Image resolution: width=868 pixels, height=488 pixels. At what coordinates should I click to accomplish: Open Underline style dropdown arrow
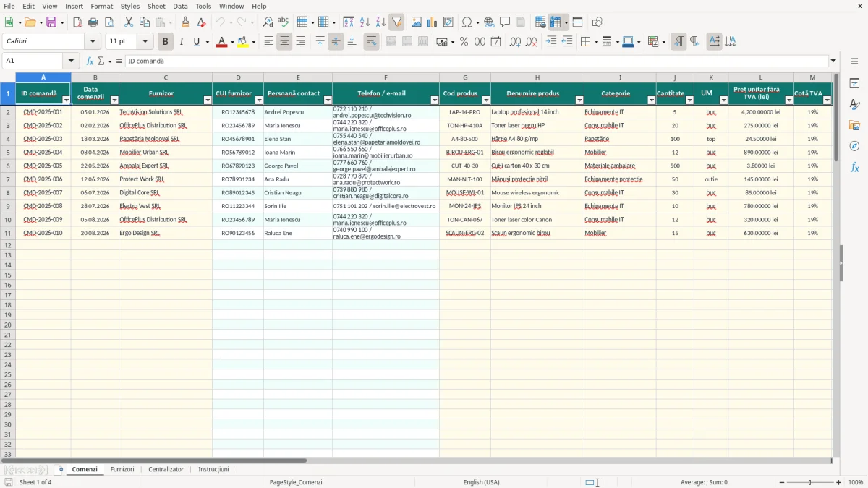tap(207, 42)
